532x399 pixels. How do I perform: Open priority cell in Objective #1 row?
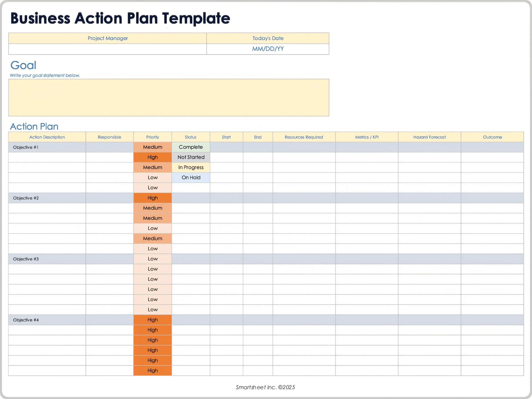(152, 147)
